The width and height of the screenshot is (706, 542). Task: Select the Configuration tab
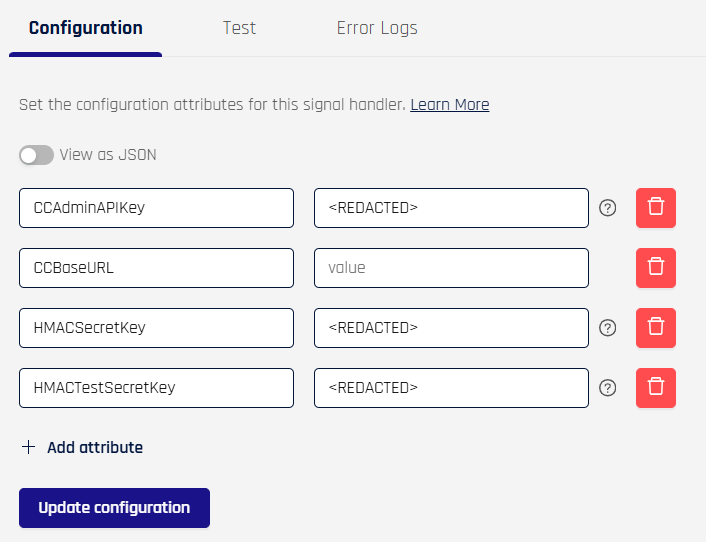point(85,28)
